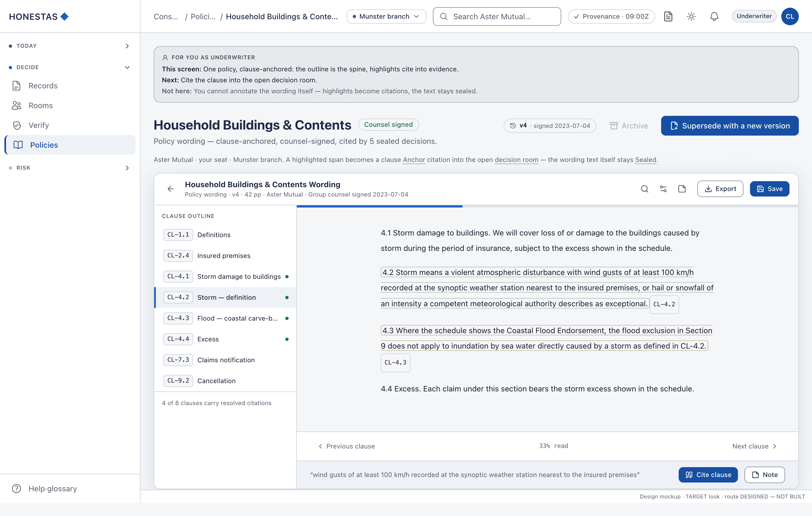Screen dimensions: 812x516
Task: Search within the wording document
Action: coord(644,189)
